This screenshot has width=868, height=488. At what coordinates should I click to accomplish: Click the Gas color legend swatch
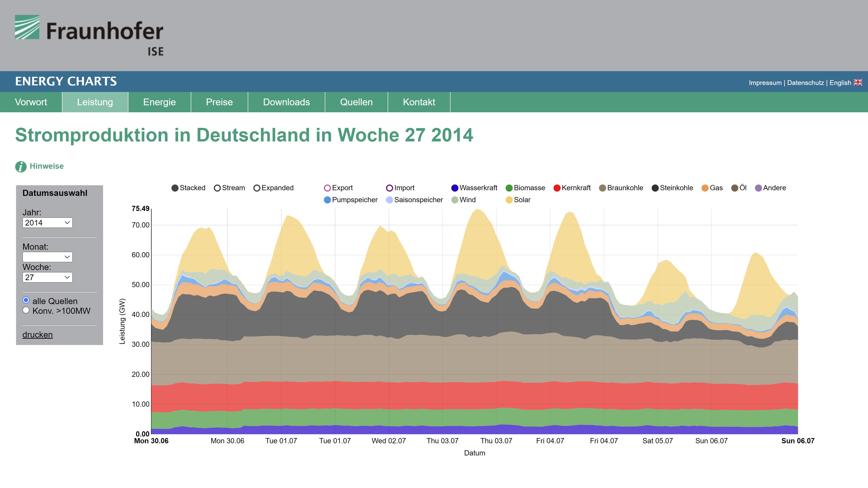click(705, 188)
